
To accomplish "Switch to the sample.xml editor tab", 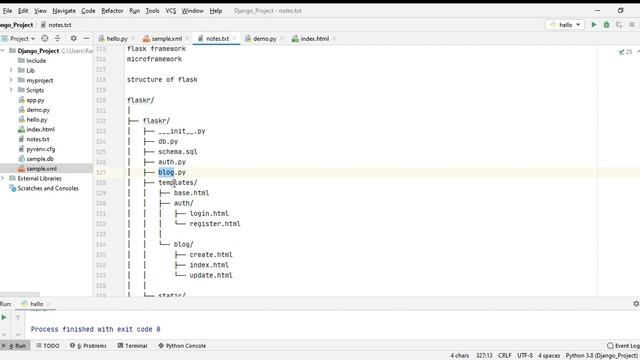I will click(167, 39).
